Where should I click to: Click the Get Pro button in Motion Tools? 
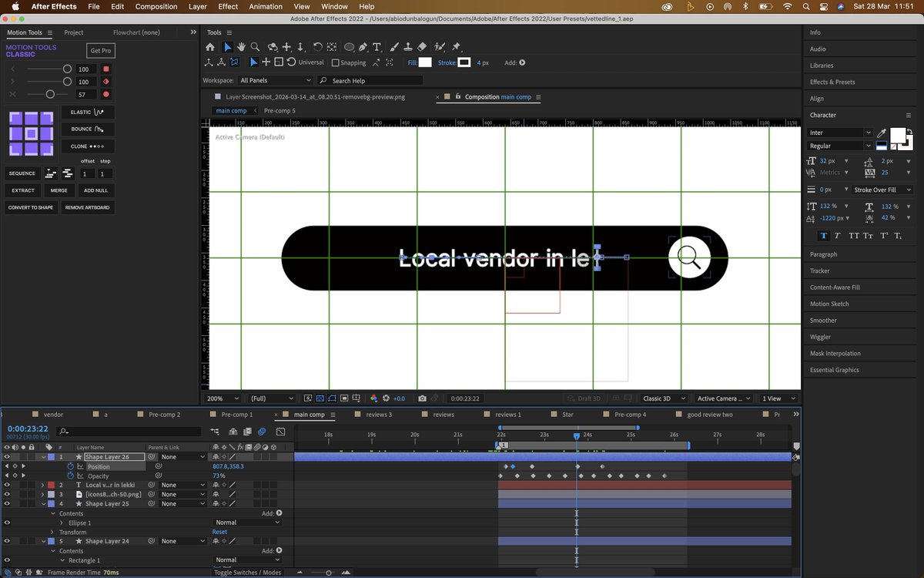[x=101, y=50]
